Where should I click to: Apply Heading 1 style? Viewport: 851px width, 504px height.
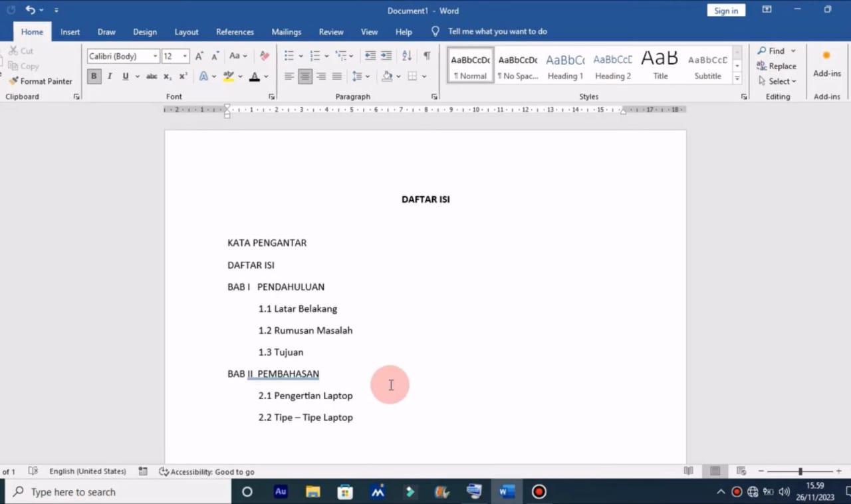pos(565,65)
